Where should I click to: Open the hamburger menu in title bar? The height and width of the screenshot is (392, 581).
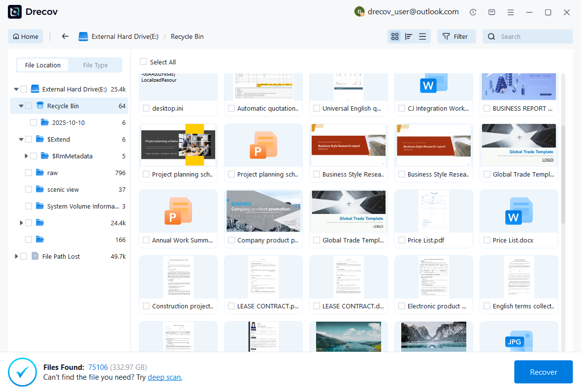coord(511,12)
